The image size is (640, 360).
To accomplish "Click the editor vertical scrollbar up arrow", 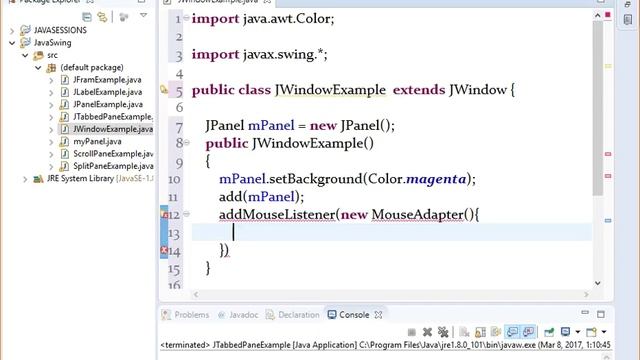I will pyautogui.click(x=598, y=16).
